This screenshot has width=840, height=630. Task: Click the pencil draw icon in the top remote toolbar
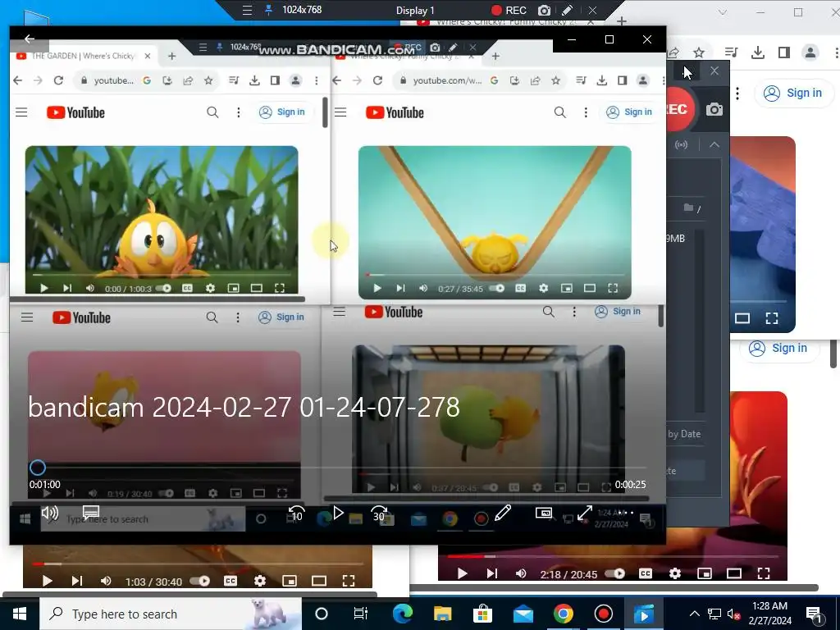point(568,10)
